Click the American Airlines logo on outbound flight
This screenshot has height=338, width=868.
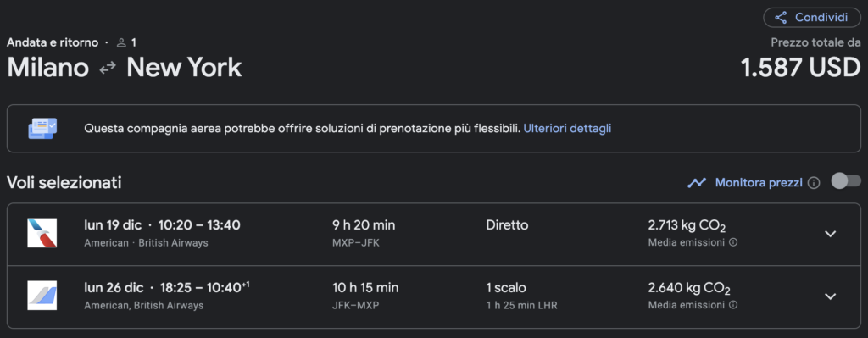(42, 233)
